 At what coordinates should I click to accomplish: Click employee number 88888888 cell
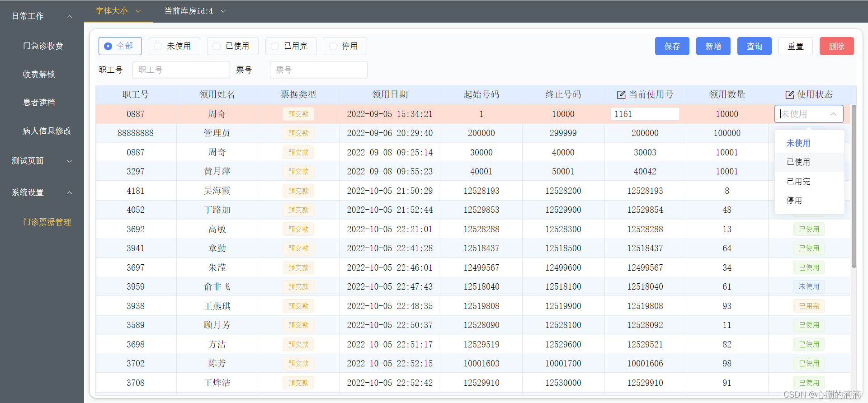point(136,133)
